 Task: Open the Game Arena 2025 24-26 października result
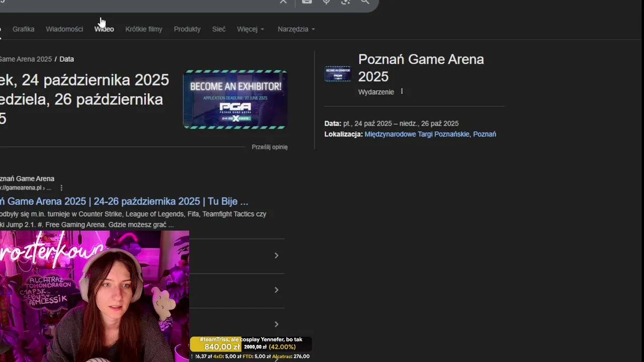124,201
